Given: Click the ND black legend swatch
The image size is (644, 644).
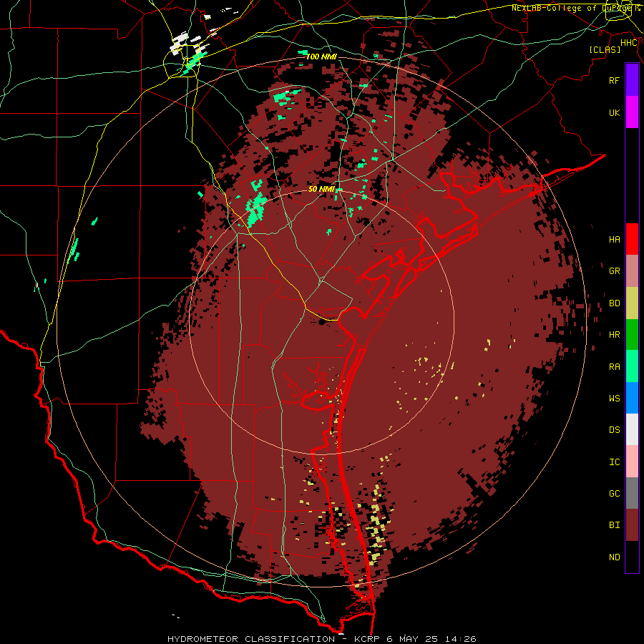Looking at the screenshot, I should (632, 557).
